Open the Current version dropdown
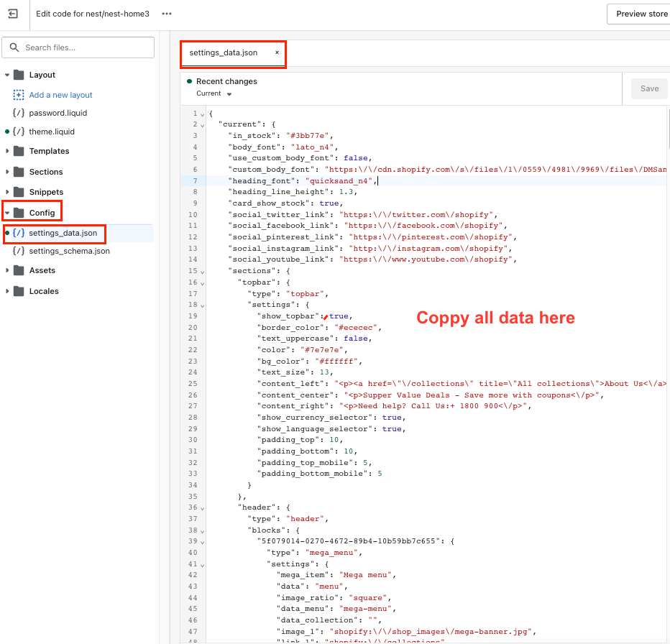670x644 pixels. pos(214,93)
